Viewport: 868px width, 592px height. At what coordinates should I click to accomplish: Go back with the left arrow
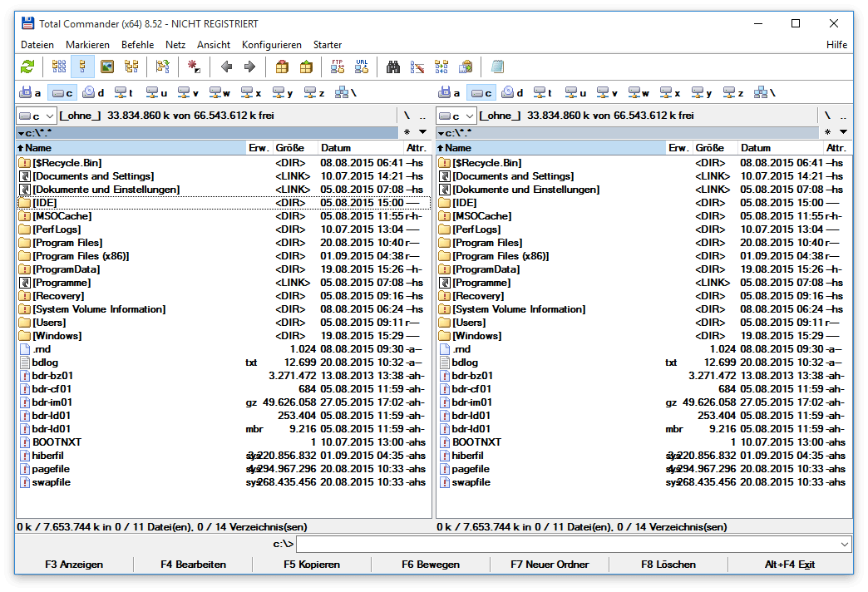coord(226,67)
